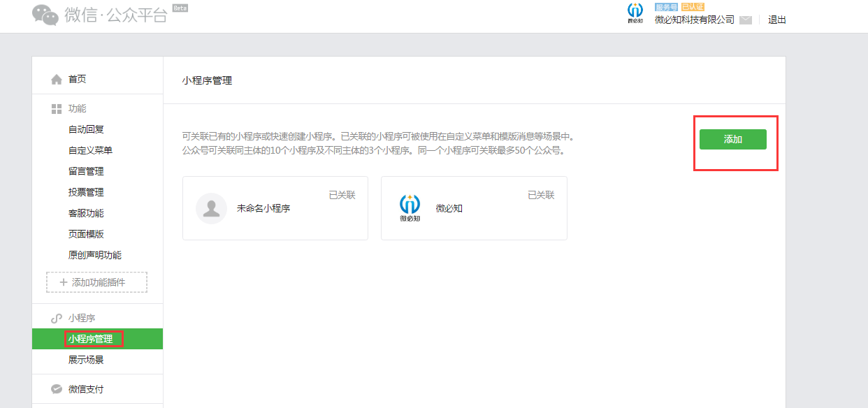Click the 小程序 section icon
The width and height of the screenshot is (868, 408).
click(x=57, y=319)
